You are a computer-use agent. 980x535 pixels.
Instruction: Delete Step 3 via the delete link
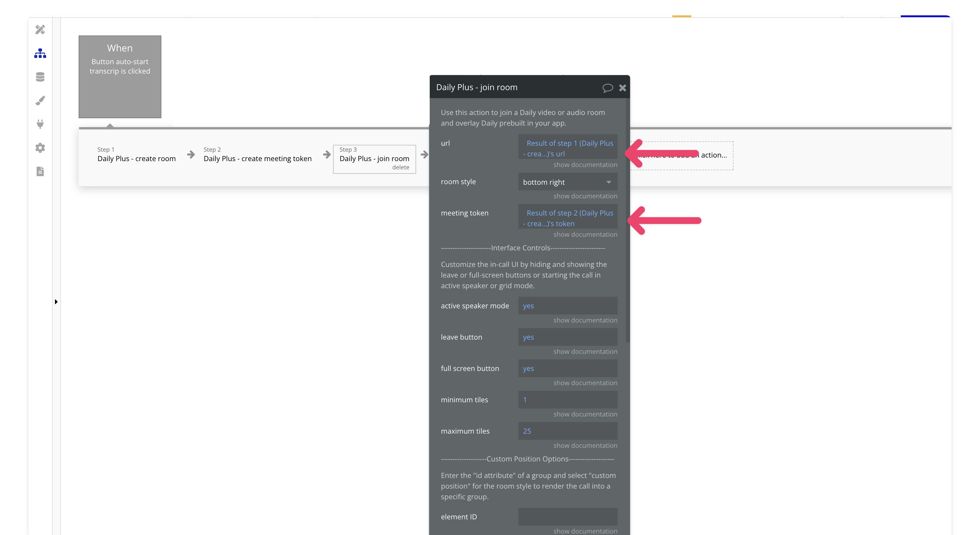[400, 167]
